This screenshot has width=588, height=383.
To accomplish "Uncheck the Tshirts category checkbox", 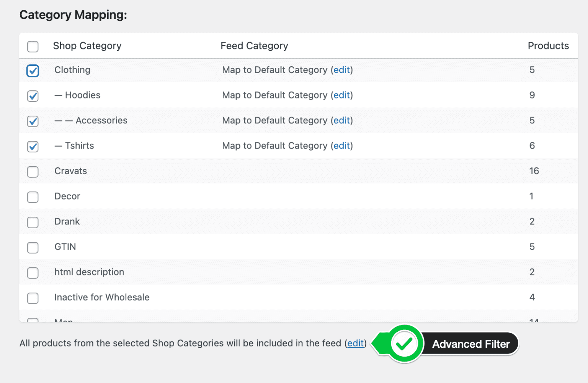I will [x=33, y=147].
